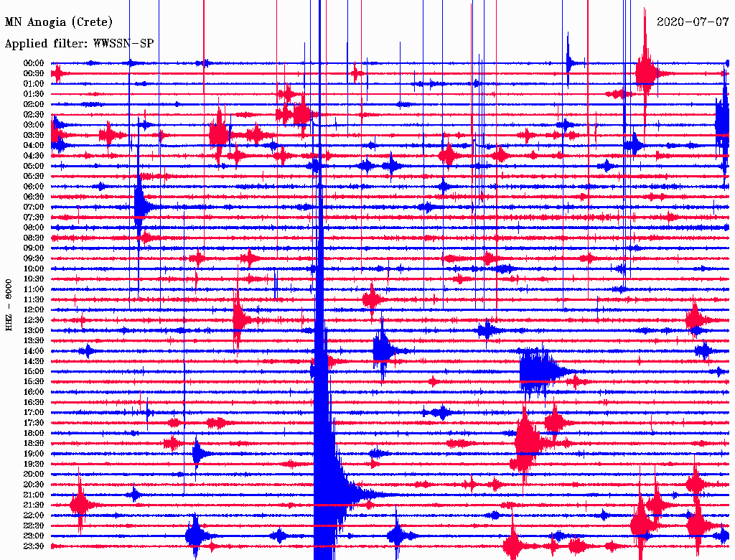Click the '15:30' time row label
The image size is (735, 560).
(x=34, y=382)
